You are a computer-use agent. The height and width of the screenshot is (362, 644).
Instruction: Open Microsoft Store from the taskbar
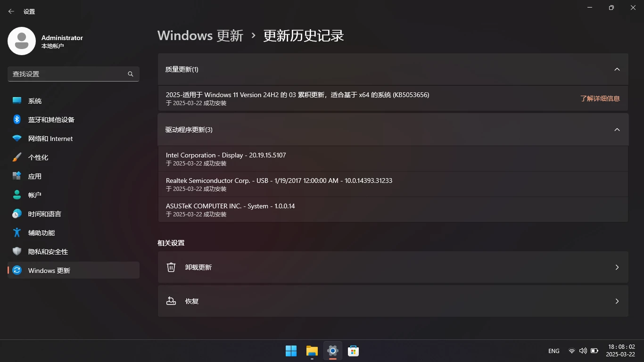[x=354, y=351]
